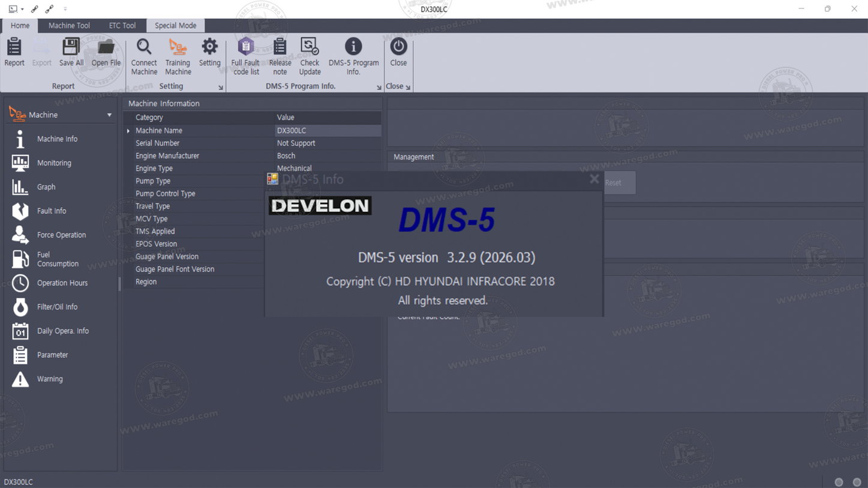Click the Not Support value cell
The height and width of the screenshot is (488, 868).
coord(327,143)
